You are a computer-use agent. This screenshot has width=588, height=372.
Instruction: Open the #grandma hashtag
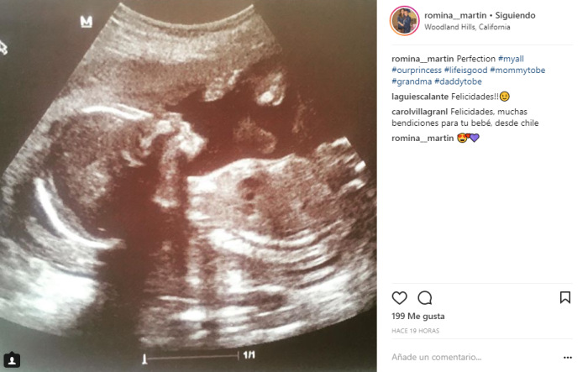pos(412,81)
